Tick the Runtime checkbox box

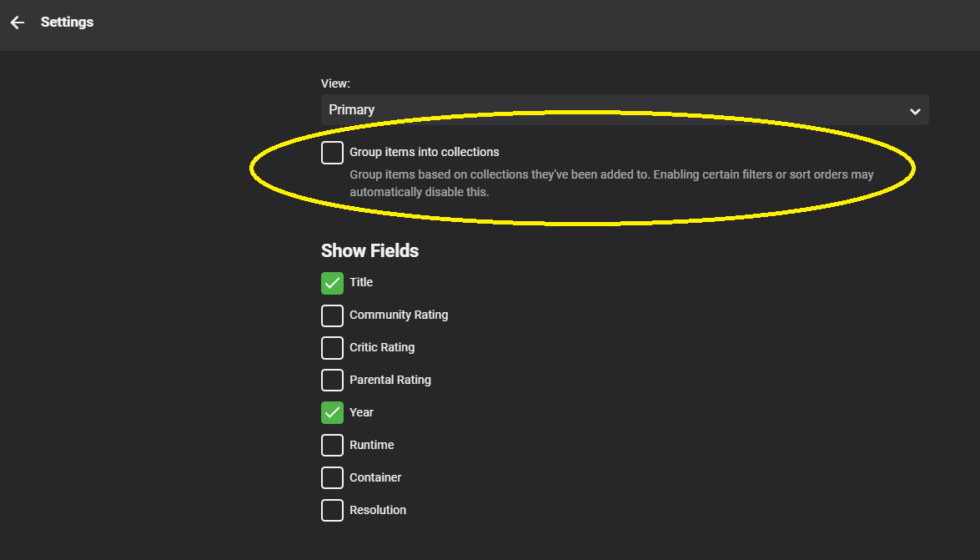[332, 446]
